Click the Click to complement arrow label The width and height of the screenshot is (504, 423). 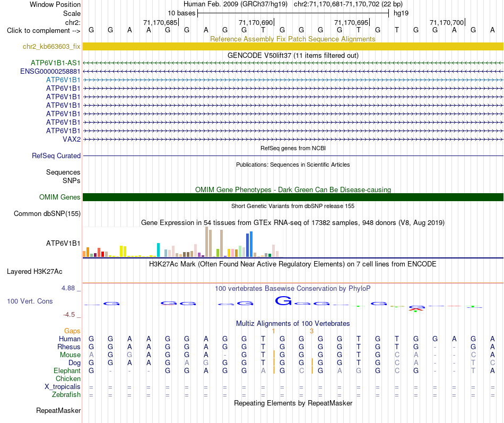point(44,31)
